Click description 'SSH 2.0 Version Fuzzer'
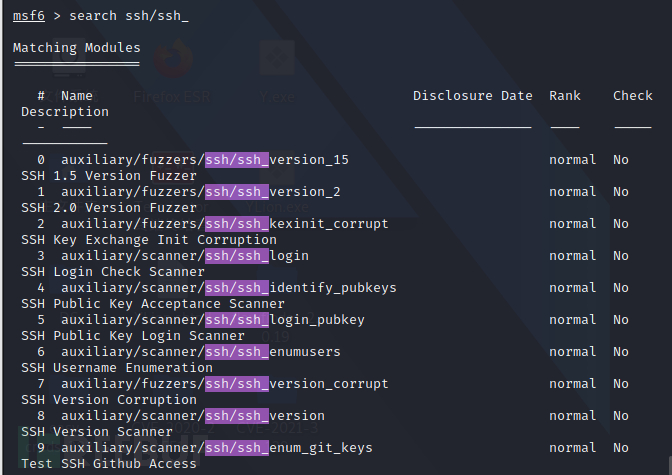672x475 pixels. point(109,208)
